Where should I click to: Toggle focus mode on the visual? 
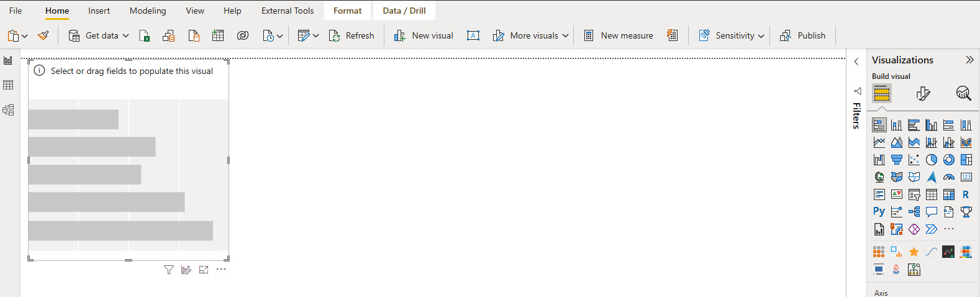point(204,270)
